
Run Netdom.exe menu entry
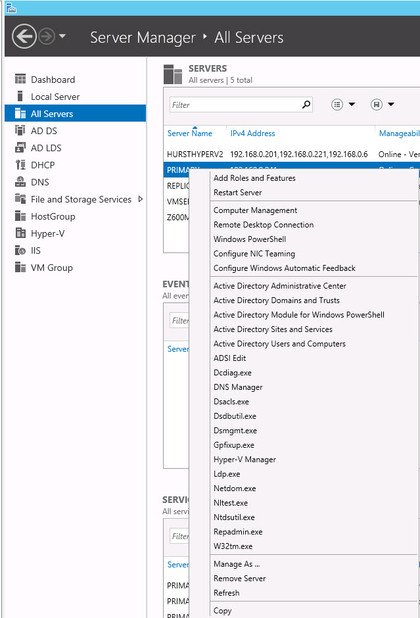[235, 489]
